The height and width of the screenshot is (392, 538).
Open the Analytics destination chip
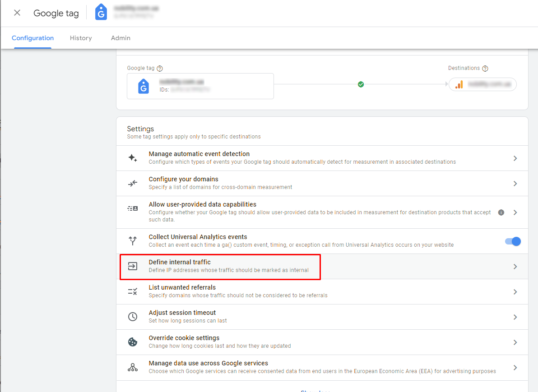(x=482, y=84)
